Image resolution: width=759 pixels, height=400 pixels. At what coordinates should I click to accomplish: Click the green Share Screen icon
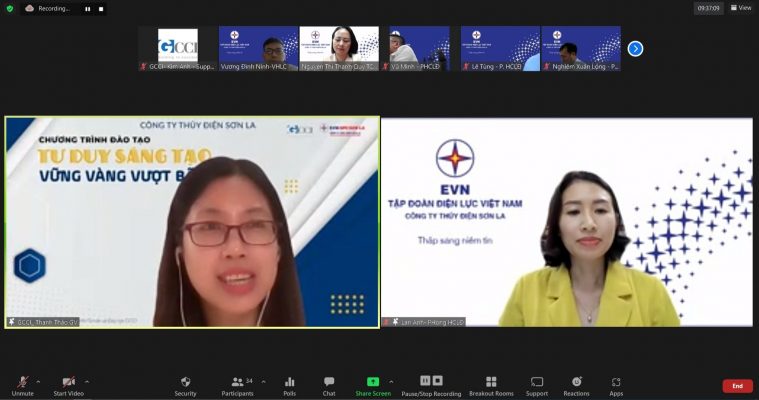pyautogui.click(x=373, y=382)
